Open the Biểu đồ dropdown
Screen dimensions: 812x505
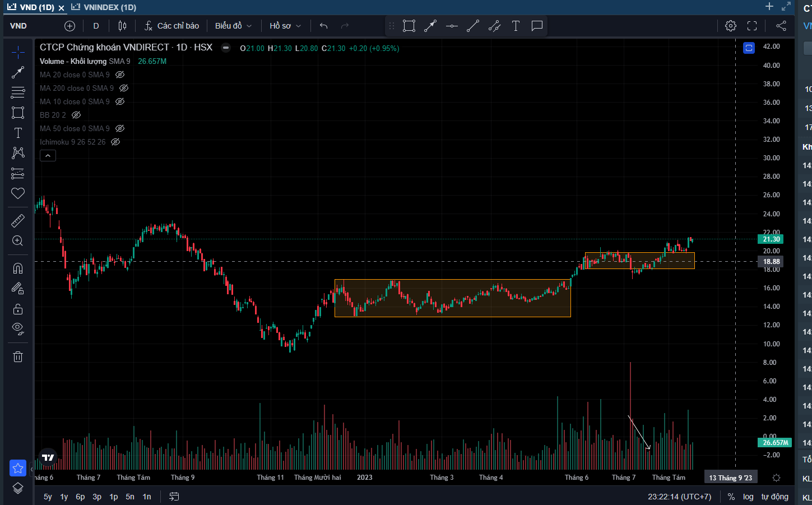(233, 26)
